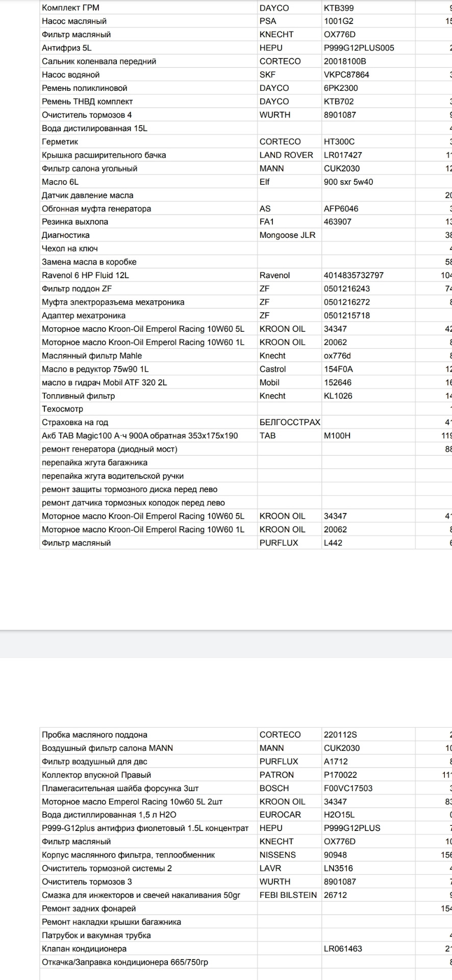The width and height of the screenshot is (452, 980).
Task: Select 'перепайка жгута водительской ручки' cell
Action: click(148, 476)
